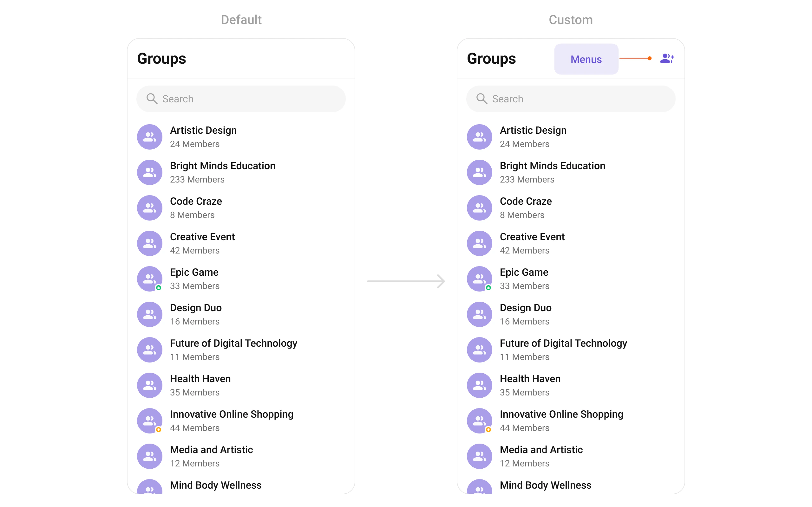Open Future of Digital Technology in left list
This screenshot has height=507, width=812.
[x=233, y=343]
